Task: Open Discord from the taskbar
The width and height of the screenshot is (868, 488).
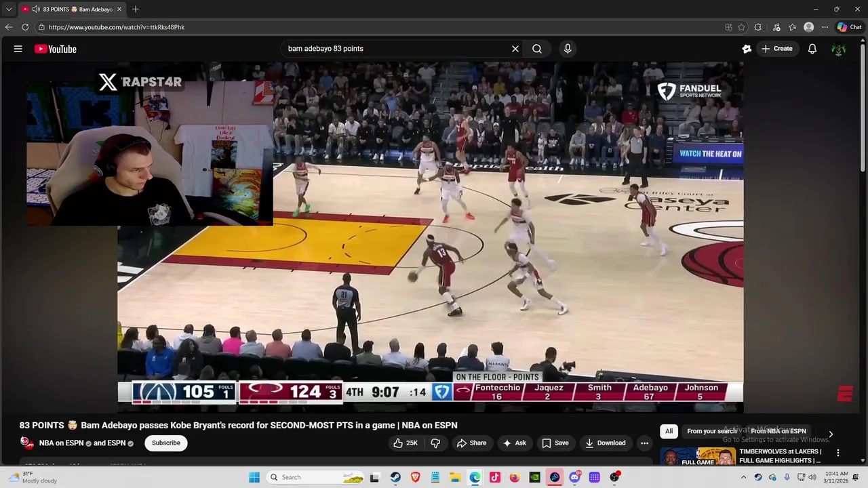Action: pos(574,477)
